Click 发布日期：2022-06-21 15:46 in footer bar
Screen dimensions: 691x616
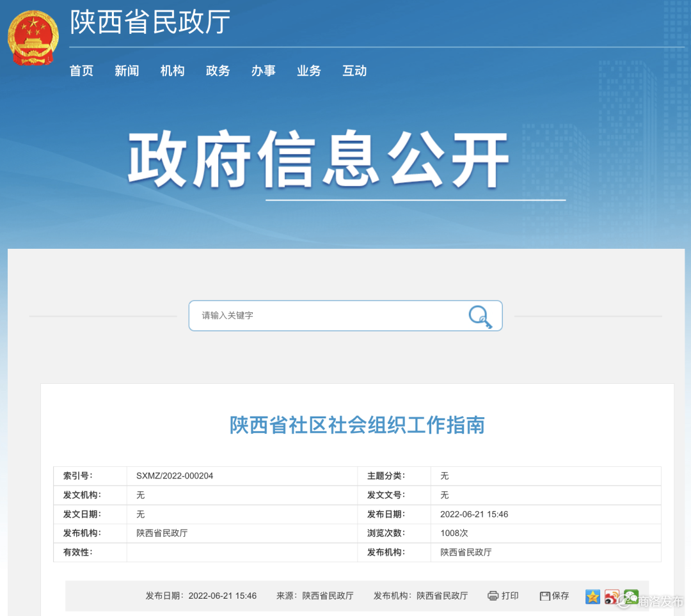click(x=201, y=596)
